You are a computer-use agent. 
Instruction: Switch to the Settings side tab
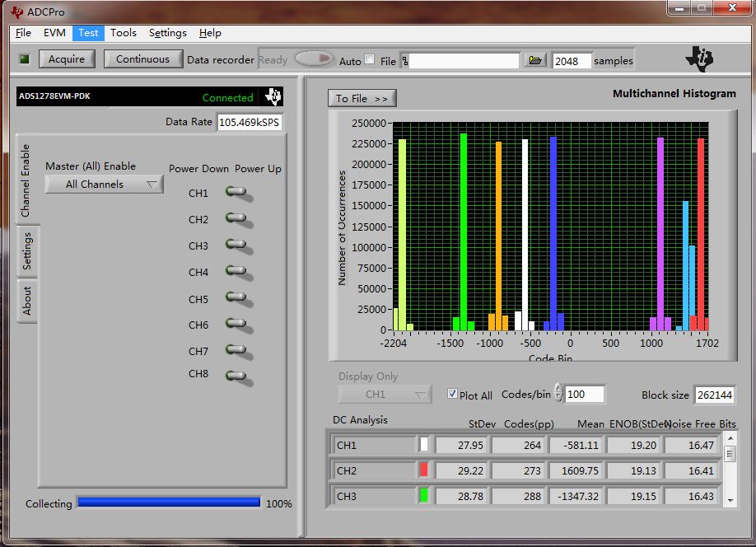pyautogui.click(x=26, y=250)
